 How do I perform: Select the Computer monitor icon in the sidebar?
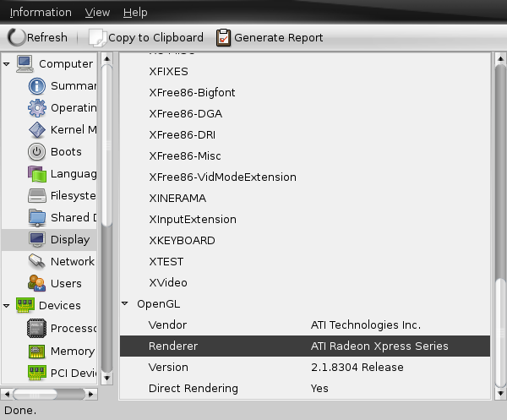(25, 63)
